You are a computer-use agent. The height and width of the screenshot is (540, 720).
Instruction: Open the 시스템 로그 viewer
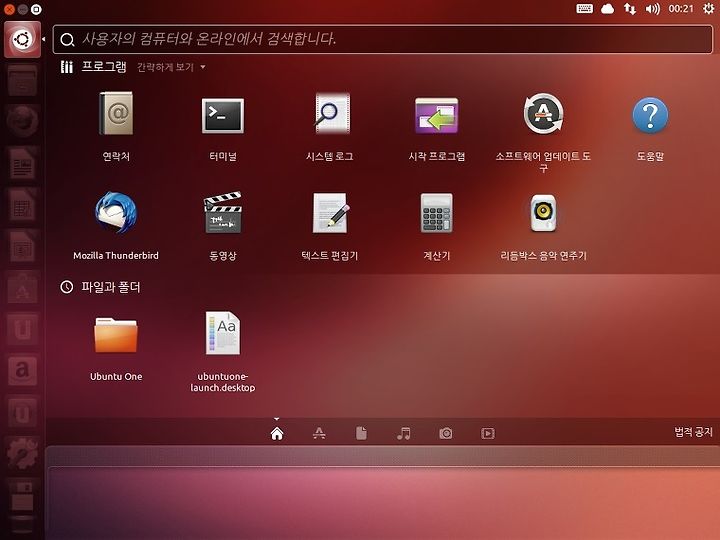[332, 113]
